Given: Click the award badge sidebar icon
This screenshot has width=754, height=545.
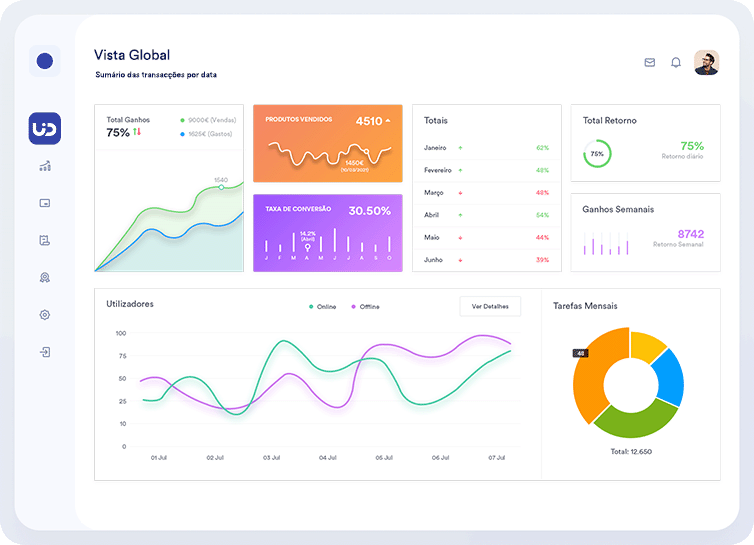Looking at the screenshot, I should click(x=45, y=277).
